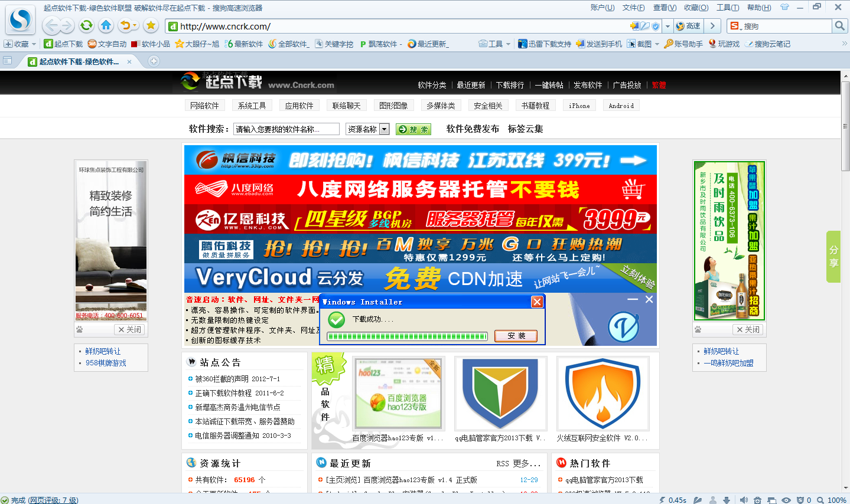Expand the 截图 dropdown arrow

656,43
